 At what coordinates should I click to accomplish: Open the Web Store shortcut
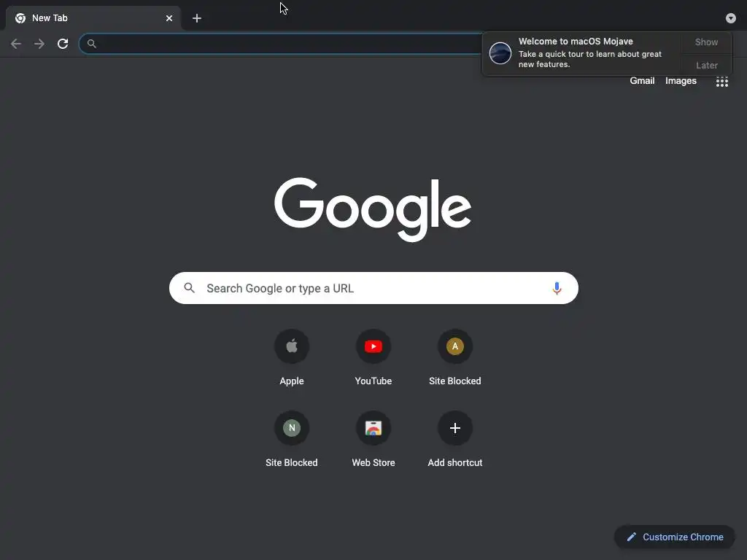pyautogui.click(x=373, y=440)
